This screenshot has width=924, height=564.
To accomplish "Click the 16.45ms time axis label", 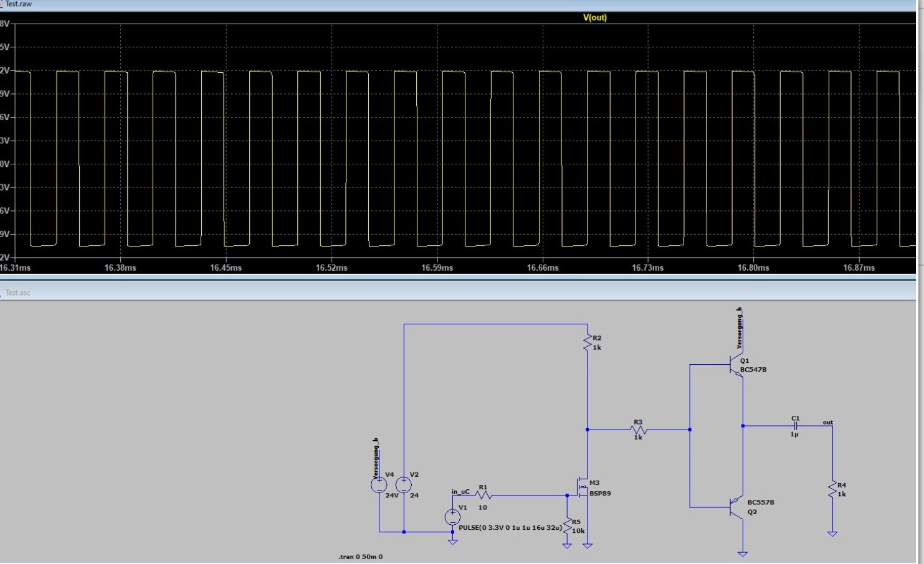I will 226,268.
